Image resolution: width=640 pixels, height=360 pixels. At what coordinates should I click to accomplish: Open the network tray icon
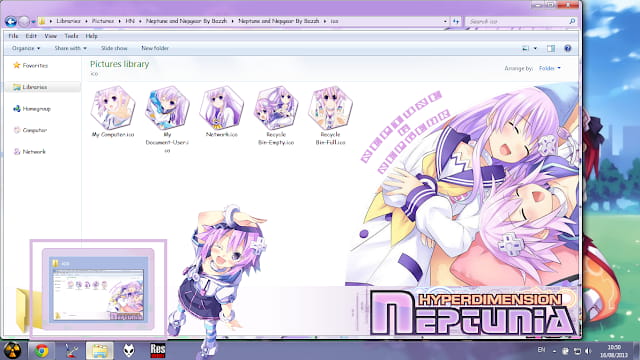(577, 351)
